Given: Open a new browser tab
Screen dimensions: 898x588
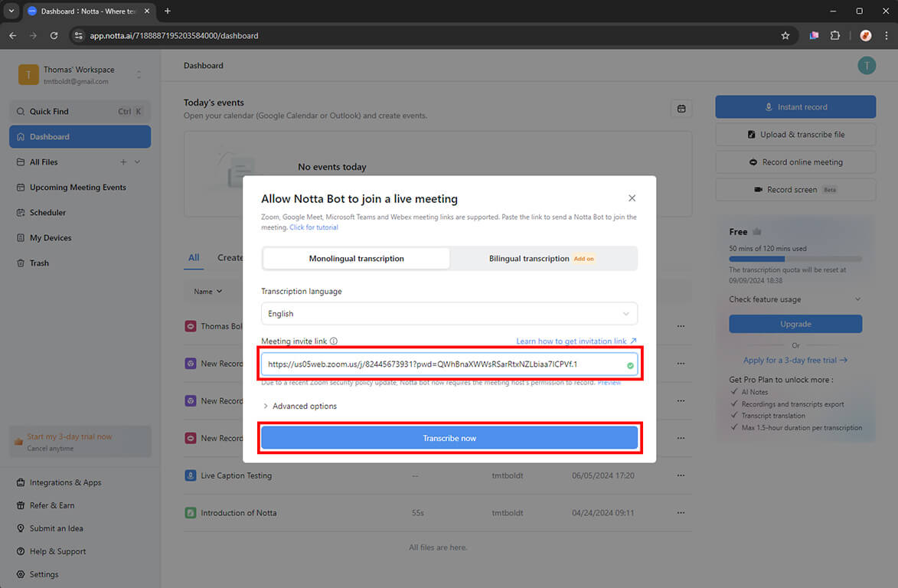Looking at the screenshot, I should [x=167, y=11].
